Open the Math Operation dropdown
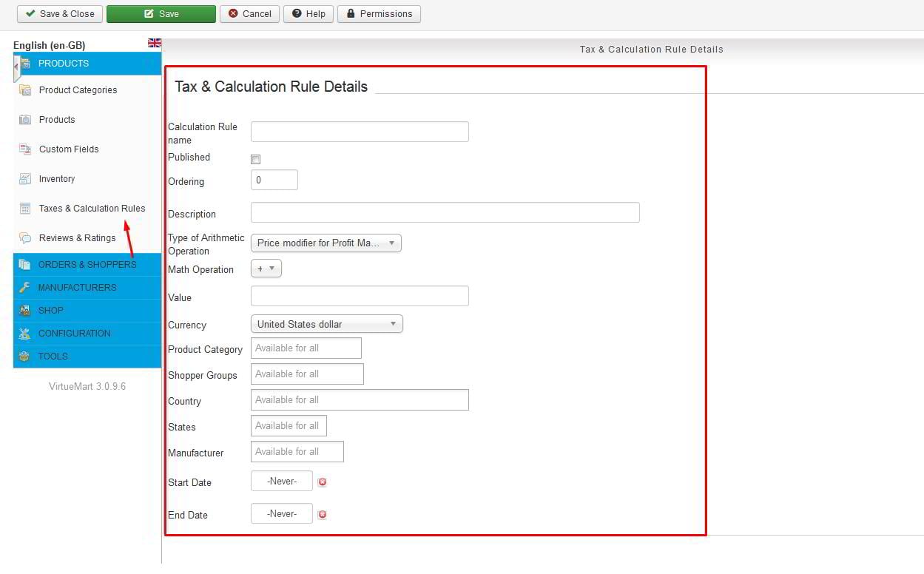924x574 pixels. click(x=266, y=269)
